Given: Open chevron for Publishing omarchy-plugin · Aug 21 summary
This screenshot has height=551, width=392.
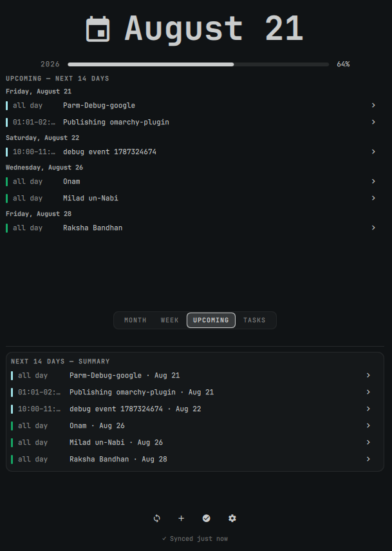Looking at the screenshot, I should (x=368, y=392).
